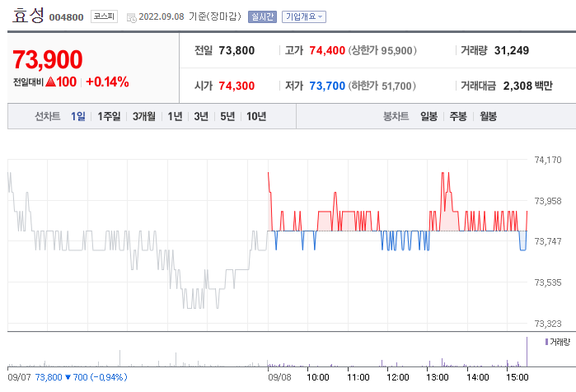
Task: Click the 11:00 time axis marker
Action: click(358, 377)
